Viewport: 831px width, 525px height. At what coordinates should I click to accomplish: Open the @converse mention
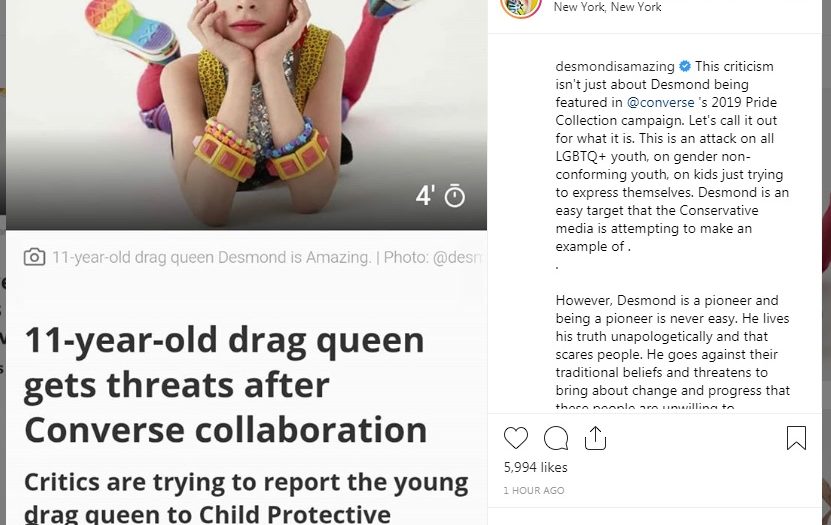coord(656,103)
